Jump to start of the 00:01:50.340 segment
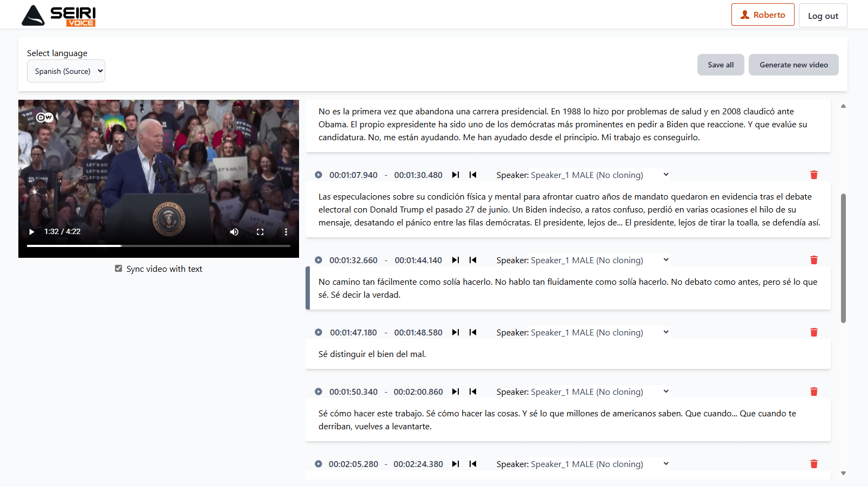The width and height of the screenshot is (868, 487). click(473, 392)
